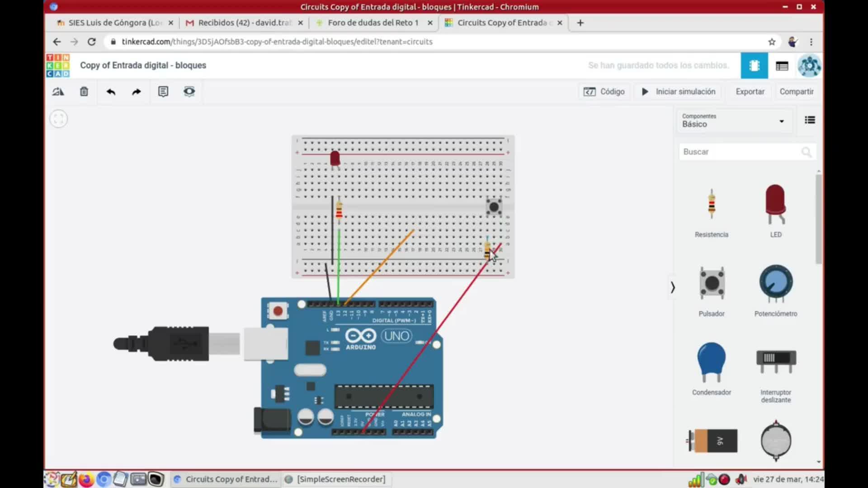Toggle wire and notes visibility eye icon
This screenshot has width=868, height=488.
(189, 92)
